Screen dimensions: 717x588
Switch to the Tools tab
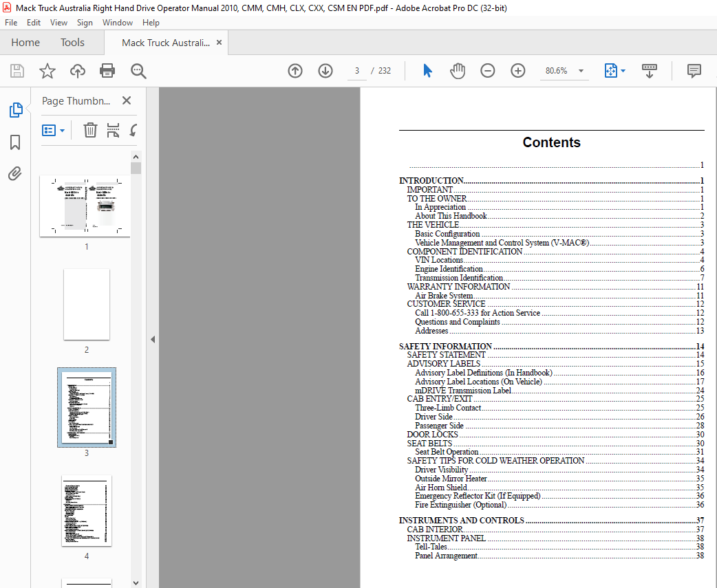pyautogui.click(x=72, y=43)
